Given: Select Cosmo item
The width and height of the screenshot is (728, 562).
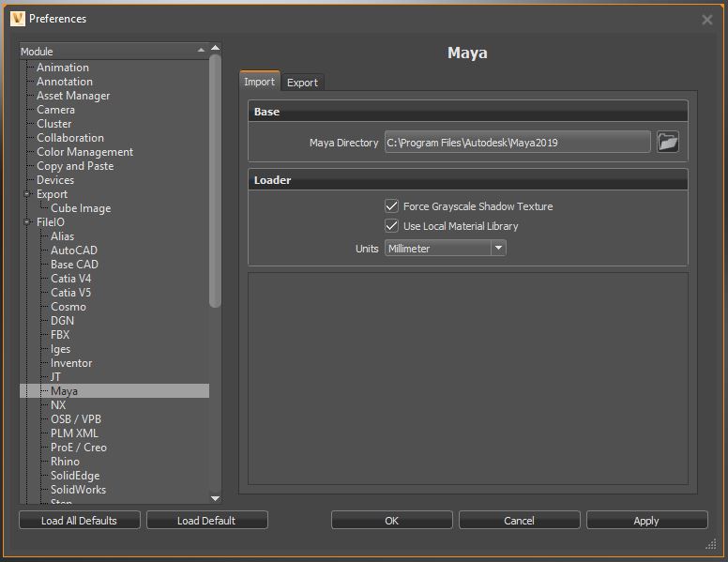Looking at the screenshot, I should 68,307.
